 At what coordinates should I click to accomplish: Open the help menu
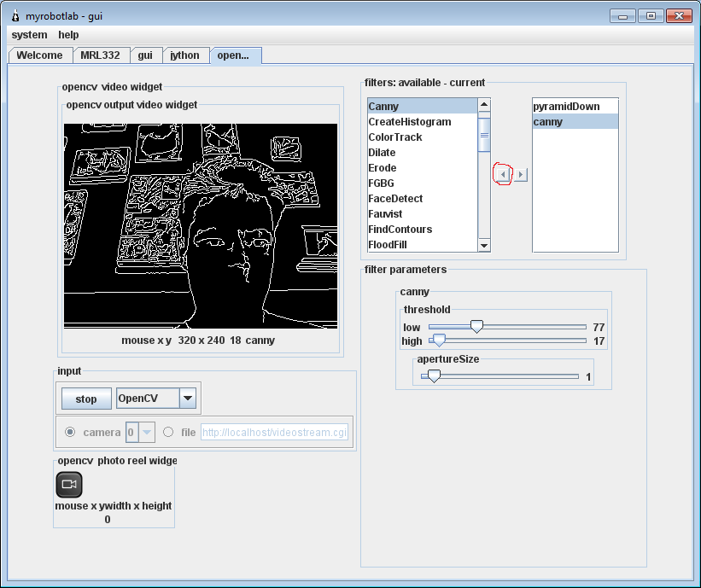[x=68, y=35]
